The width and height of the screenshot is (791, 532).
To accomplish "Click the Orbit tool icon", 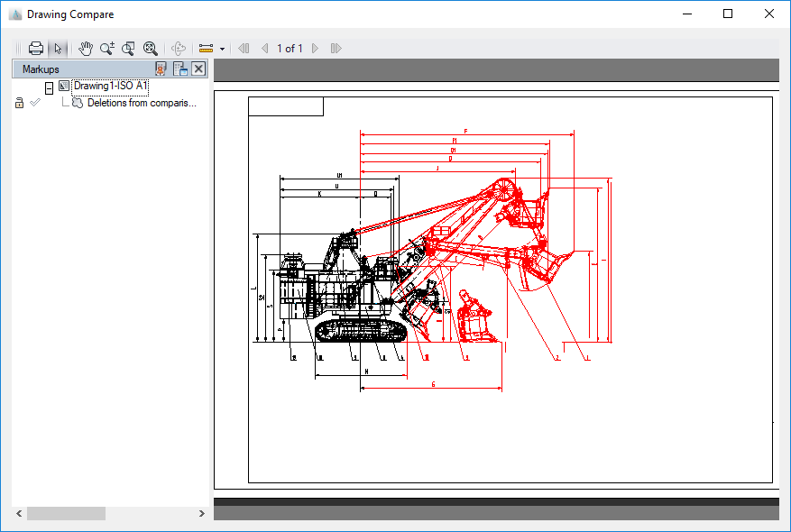I will click(178, 49).
